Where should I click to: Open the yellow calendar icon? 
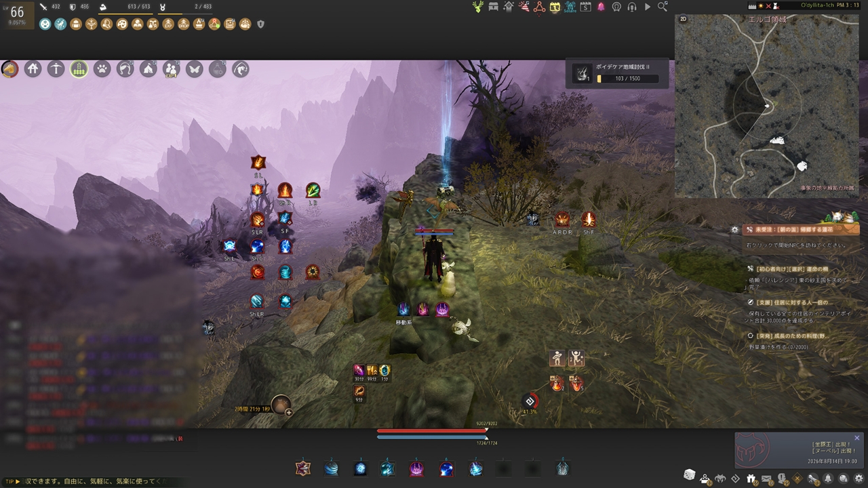(555, 7)
